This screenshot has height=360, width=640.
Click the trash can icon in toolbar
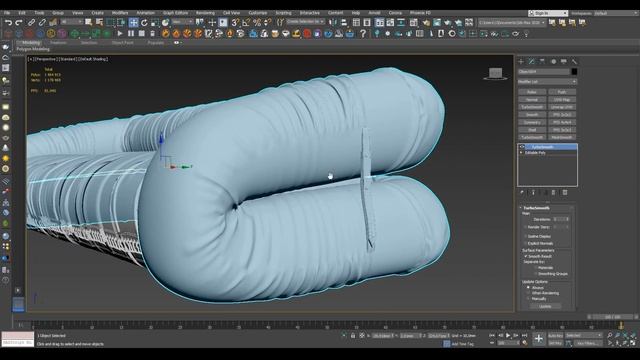[152, 33]
